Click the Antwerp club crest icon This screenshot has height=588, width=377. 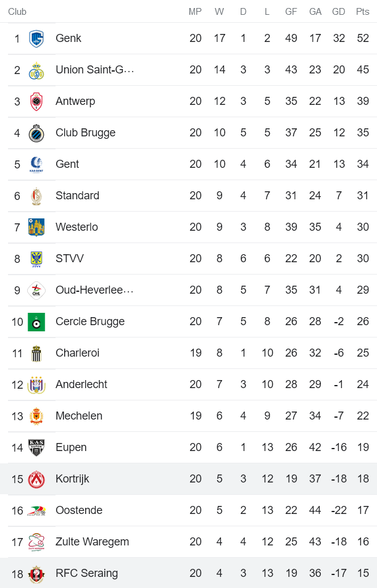pos(36,102)
